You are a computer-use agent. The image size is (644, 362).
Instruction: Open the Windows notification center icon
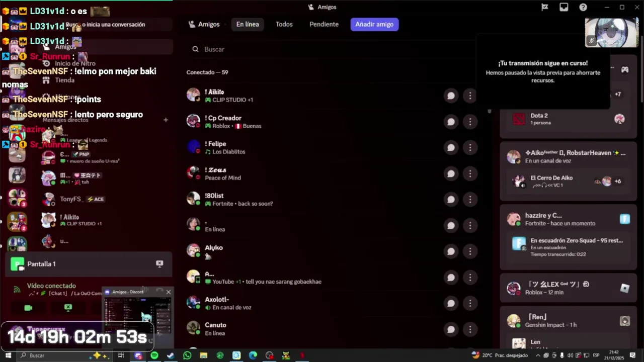pos(632,355)
